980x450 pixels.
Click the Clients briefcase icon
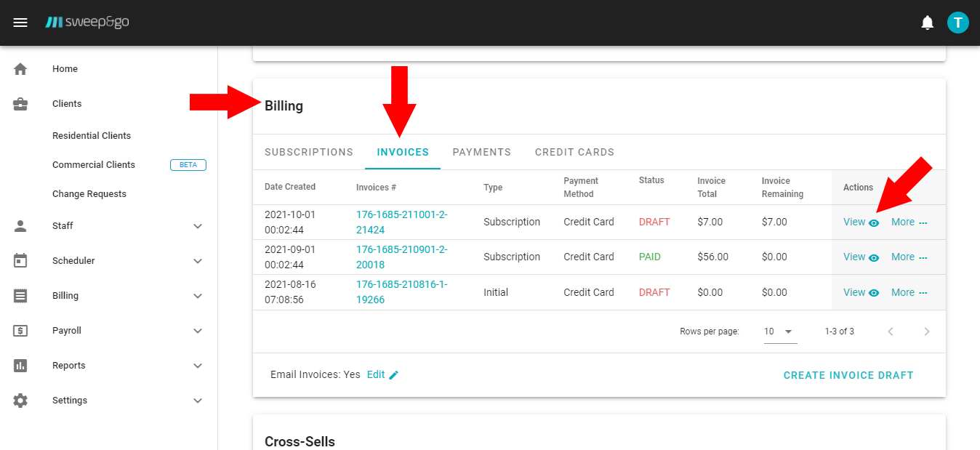(x=20, y=103)
